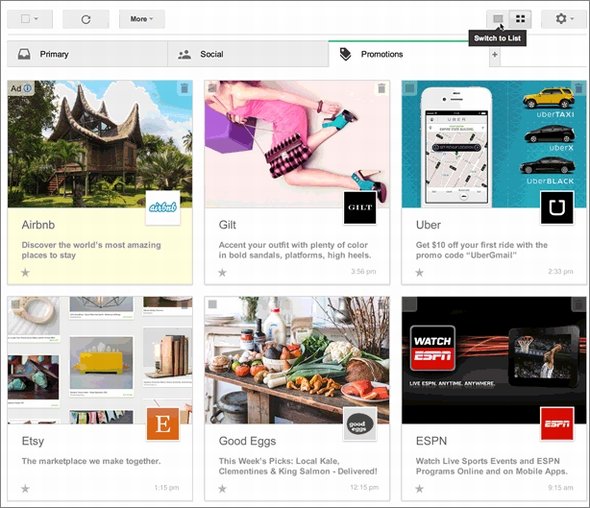This screenshot has height=508, width=590.
Task: Check the Etsy card checkbox
Action: pyautogui.click(x=15, y=304)
